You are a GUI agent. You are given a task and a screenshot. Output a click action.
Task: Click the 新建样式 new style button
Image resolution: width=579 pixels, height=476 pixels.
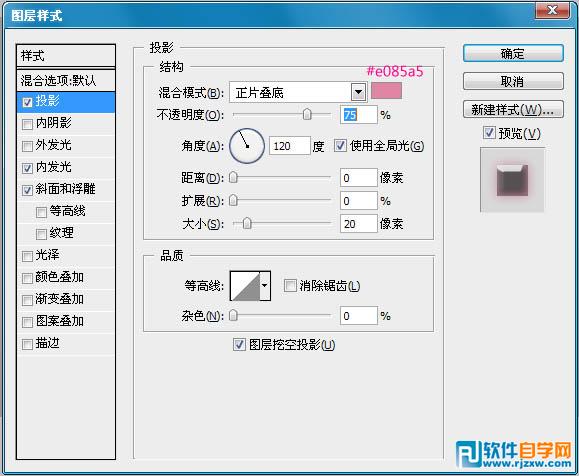pos(513,109)
